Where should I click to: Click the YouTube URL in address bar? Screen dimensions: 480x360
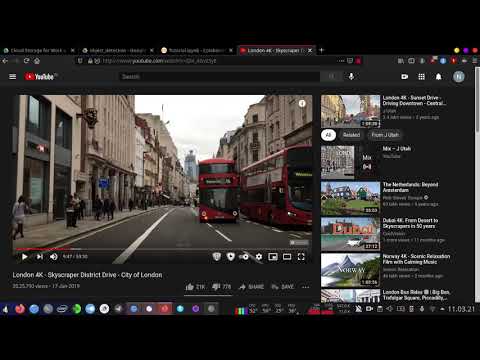coord(159,61)
